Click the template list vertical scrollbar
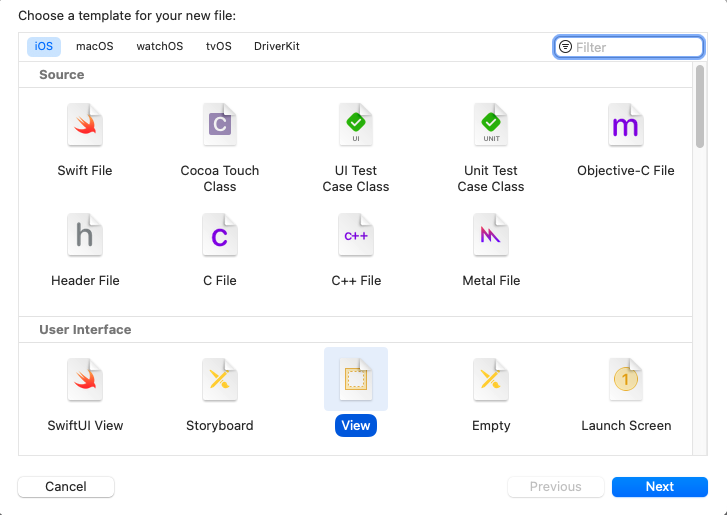 (700, 107)
